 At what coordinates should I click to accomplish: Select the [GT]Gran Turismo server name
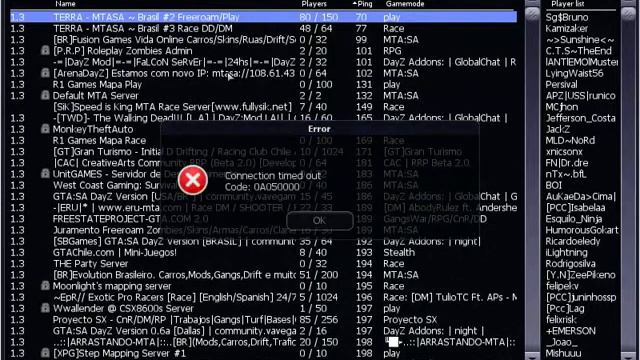pos(174,151)
